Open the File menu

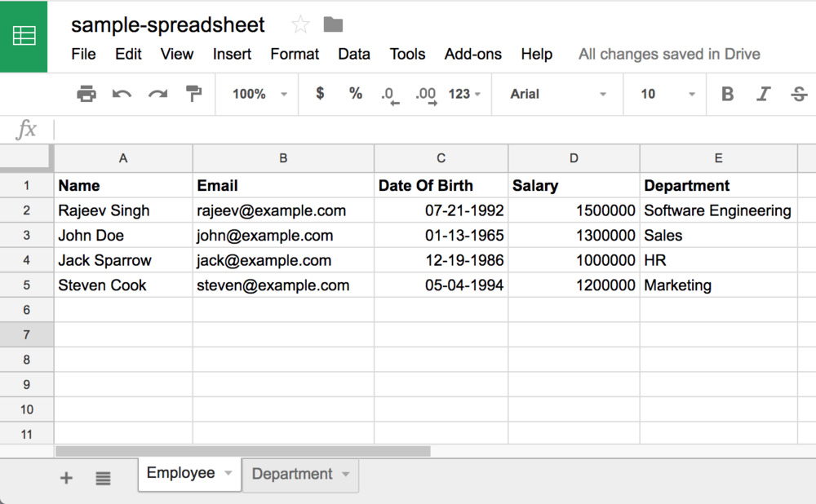pyautogui.click(x=83, y=54)
